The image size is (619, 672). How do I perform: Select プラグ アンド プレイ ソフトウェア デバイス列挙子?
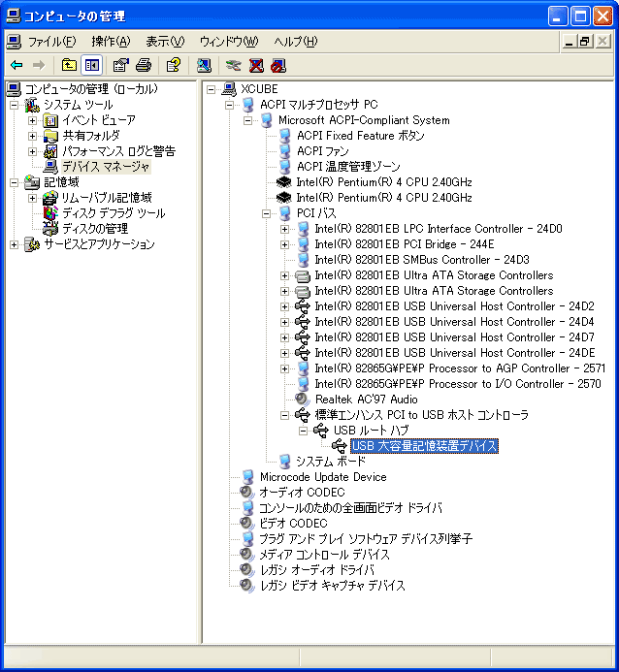366,539
